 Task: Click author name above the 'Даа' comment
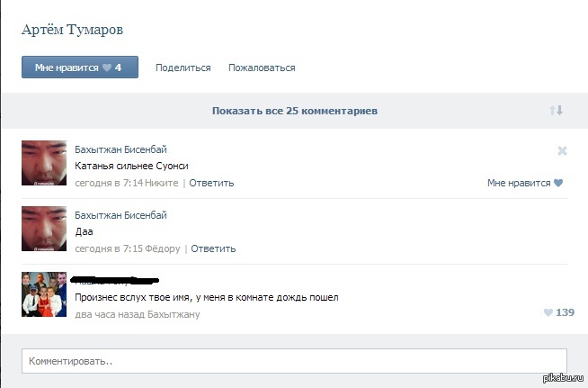point(120,215)
